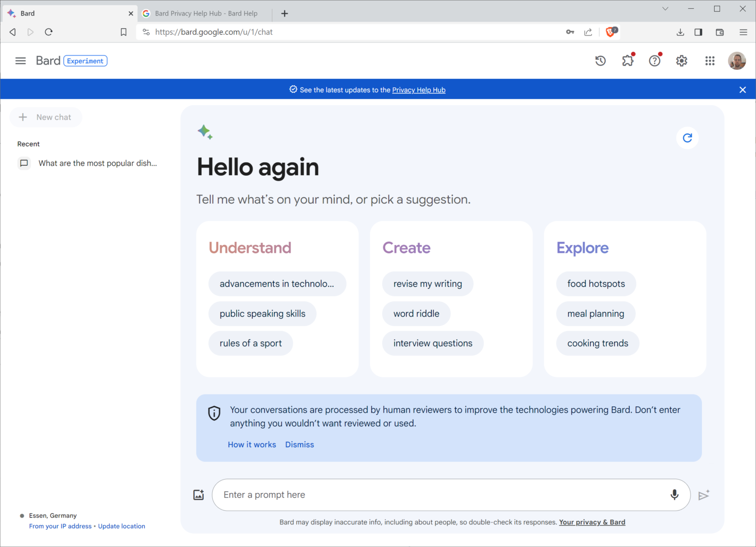Expand the tab search chevron

(665, 9)
